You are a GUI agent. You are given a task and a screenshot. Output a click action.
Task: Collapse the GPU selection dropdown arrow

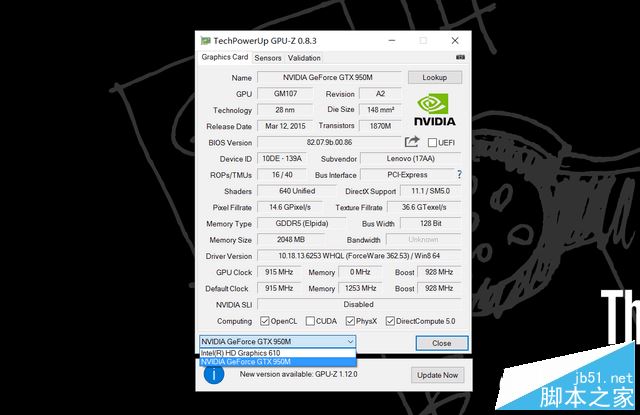click(350, 342)
